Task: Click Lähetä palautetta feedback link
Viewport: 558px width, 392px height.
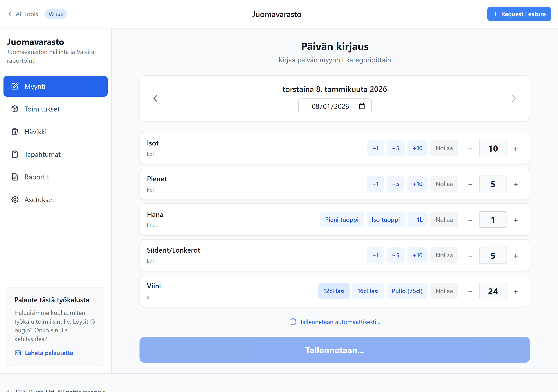Action: pyautogui.click(x=49, y=353)
